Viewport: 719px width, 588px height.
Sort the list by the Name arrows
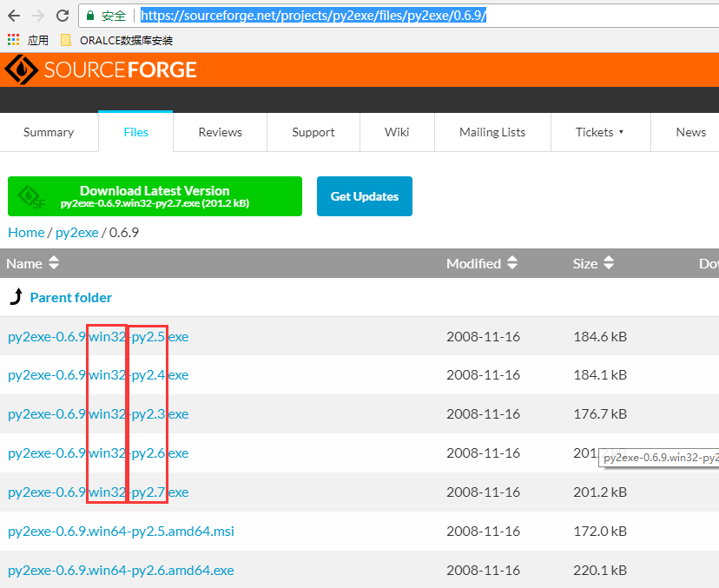tap(54, 263)
